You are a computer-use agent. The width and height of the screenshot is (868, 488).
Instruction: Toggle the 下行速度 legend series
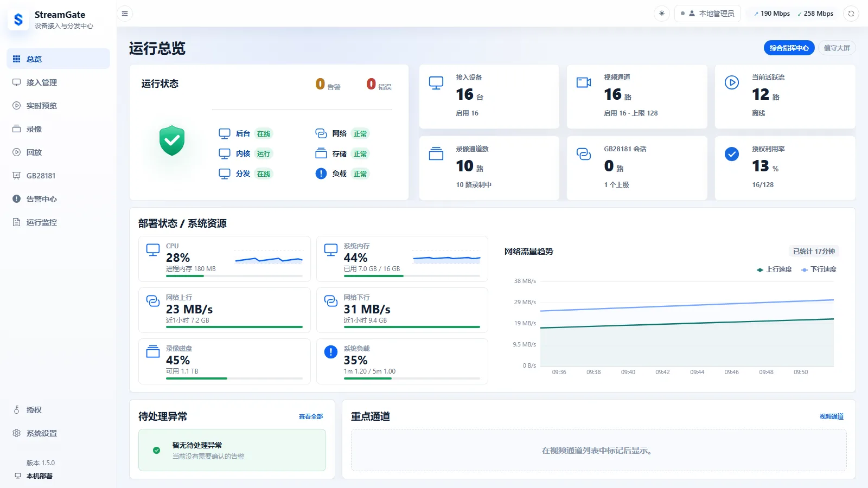pos(819,269)
